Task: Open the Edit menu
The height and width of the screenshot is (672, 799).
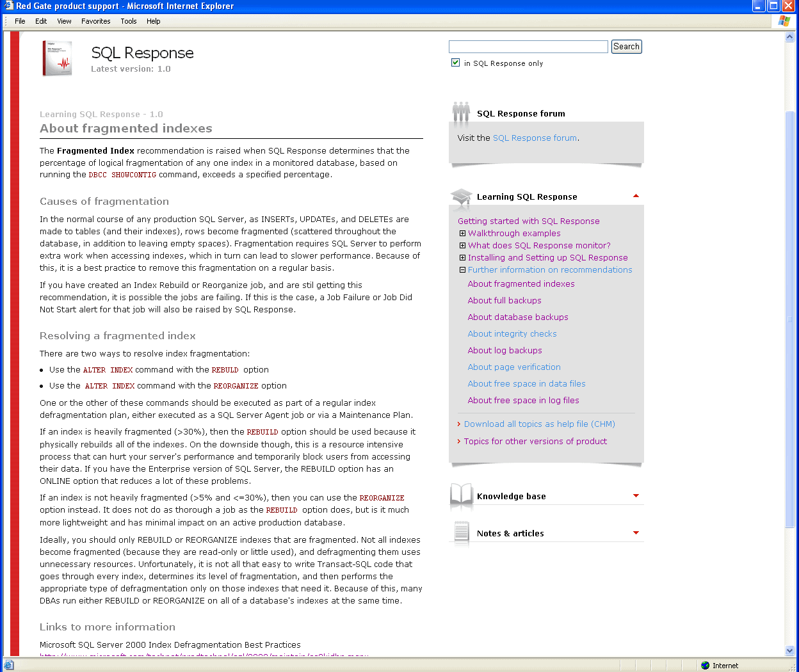Action: pos(41,21)
